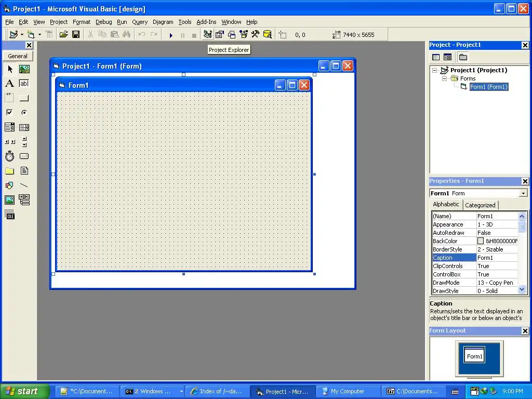Click the General tab of toolbox
Screen dimensions: 532x399
click(18, 56)
